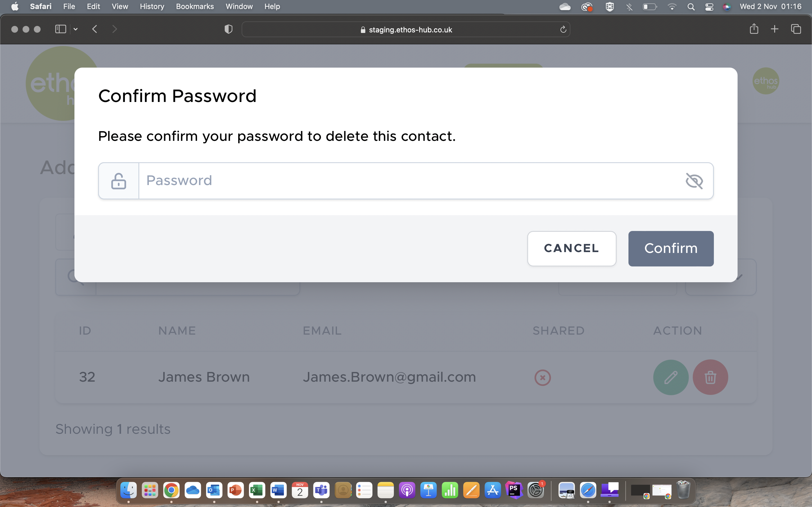Open Spotlight search in the menu bar
Viewport: 812px width, 507px height.
[x=691, y=7]
